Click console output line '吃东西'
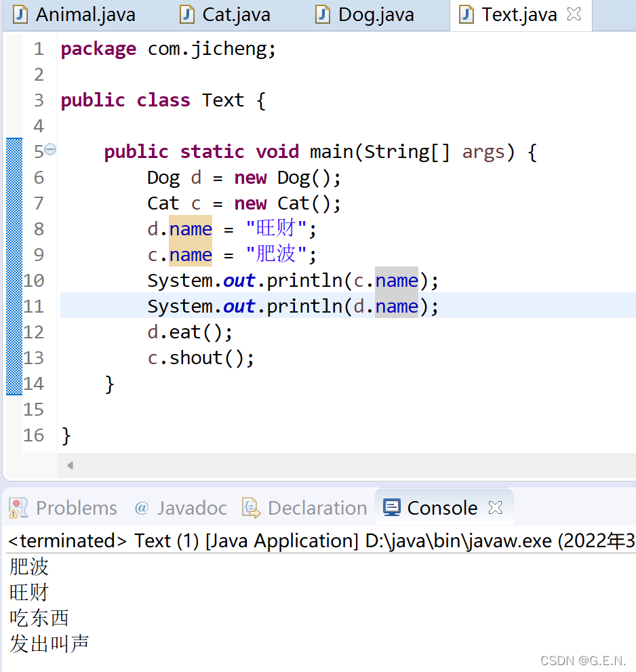Image resolution: width=636 pixels, height=672 pixels. pos(39,618)
